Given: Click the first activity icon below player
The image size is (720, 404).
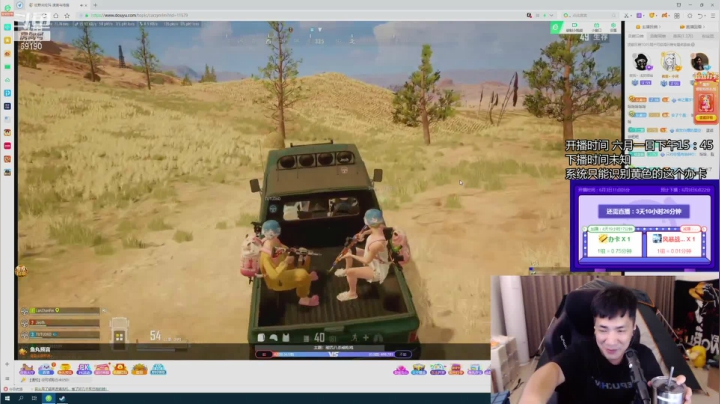Looking at the screenshot, I should (x=27, y=369).
